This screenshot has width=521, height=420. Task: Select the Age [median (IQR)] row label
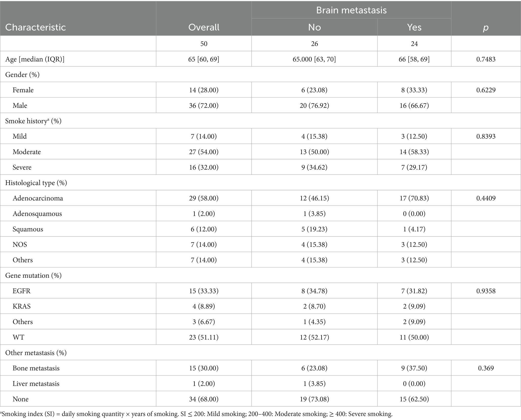[35, 59]
